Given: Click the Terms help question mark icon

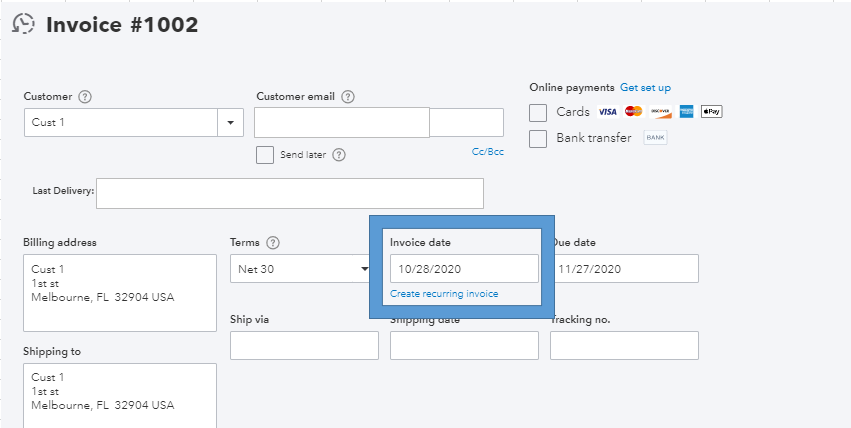Looking at the screenshot, I should 273,243.
